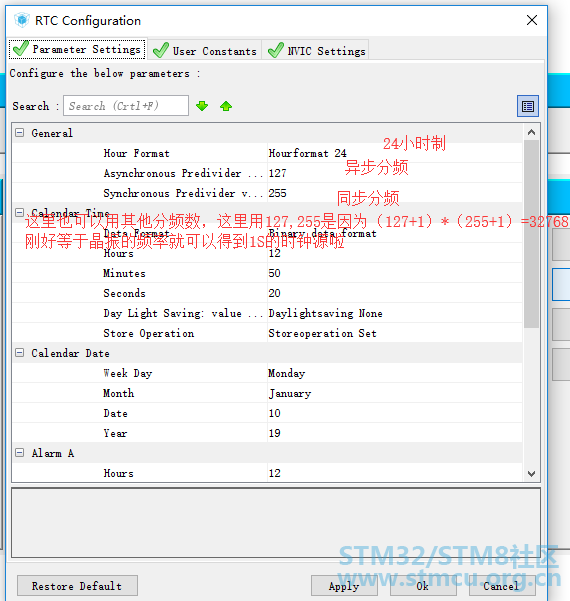Viewport: 570px width, 601px height.
Task: Click the Week Day label
Action: coord(128,373)
